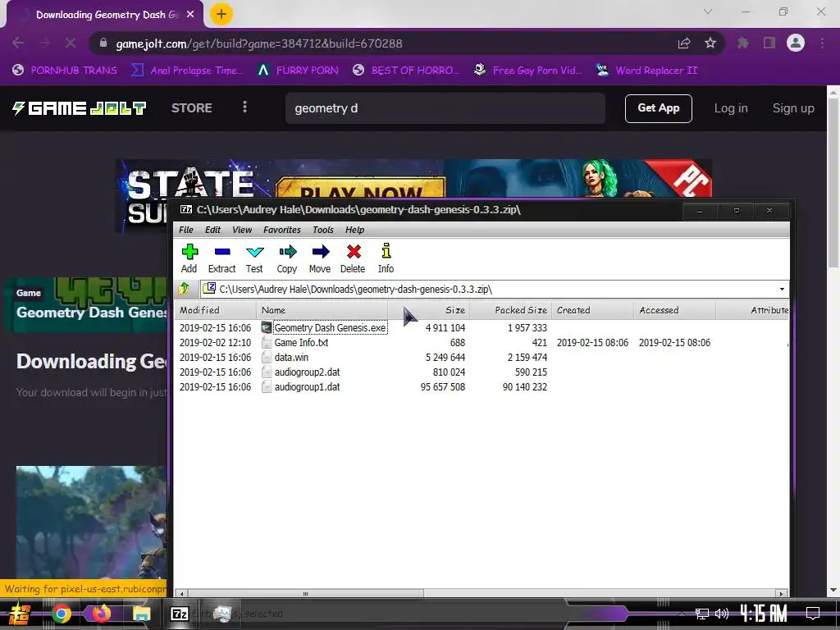Screen dimensions: 840x630
Task: Open the Help menu in 7-Zip
Action: (354, 230)
